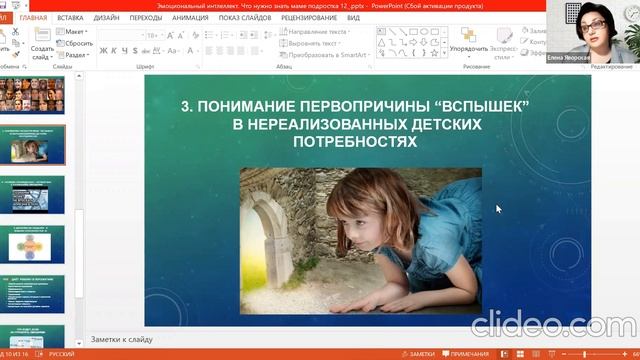Open the Направление текста dropdown
The height and width of the screenshot is (360, 640).
click(x=315, y=31)
